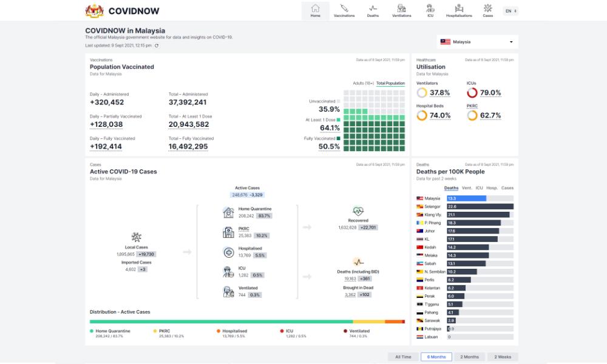The height and width of the screenshot is (364, 607).
Task: Click the COVIDNOW crest logo
Action: point(95,10)
